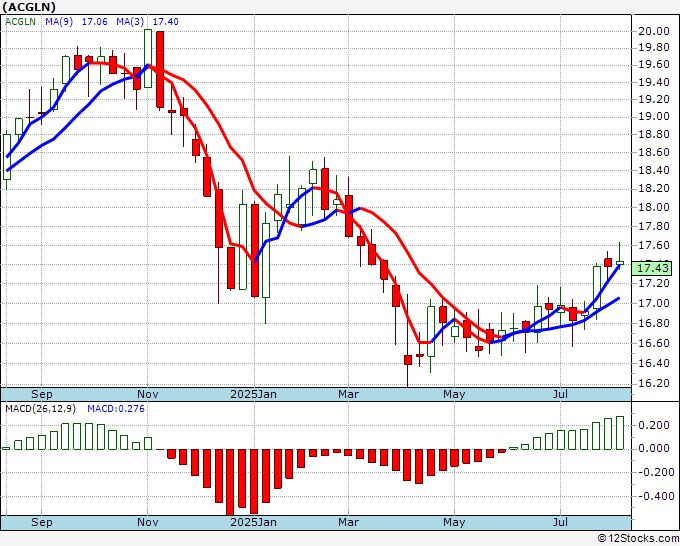Image resolution: width=680 pixels, height=546 pixels.
Task: Click the current price tag 17.43
Action: [x=653, y=268]
